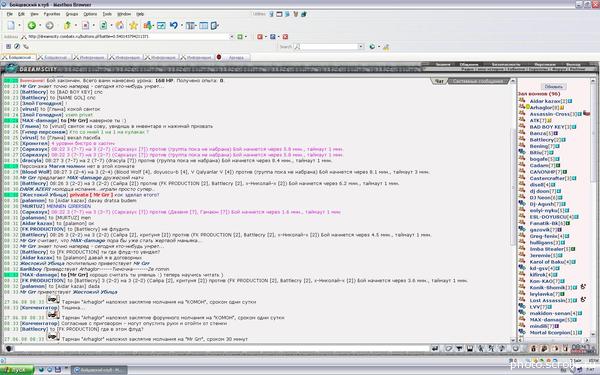
Task: Open Персонаж in the game menu
Action: pyautogui.click(x=545, y=64)
